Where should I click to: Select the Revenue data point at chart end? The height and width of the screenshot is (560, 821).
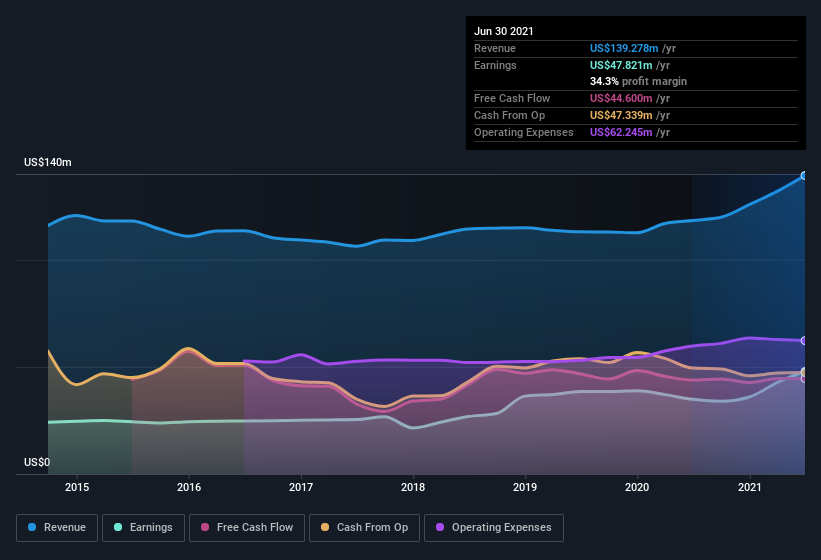tap(804, 176)
